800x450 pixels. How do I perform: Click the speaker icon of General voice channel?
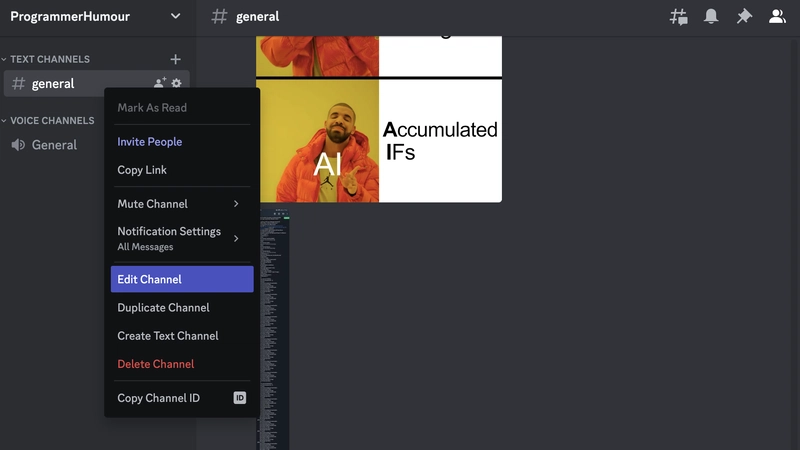pos(18,145)
